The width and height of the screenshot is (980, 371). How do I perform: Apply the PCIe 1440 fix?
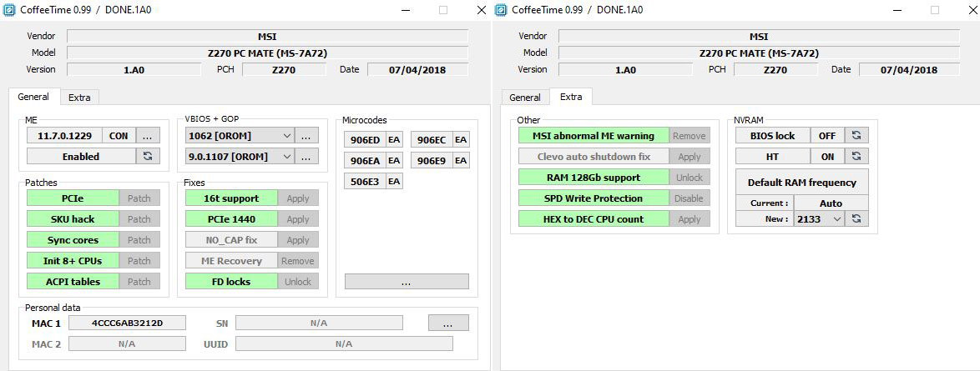tap(298, 219)
